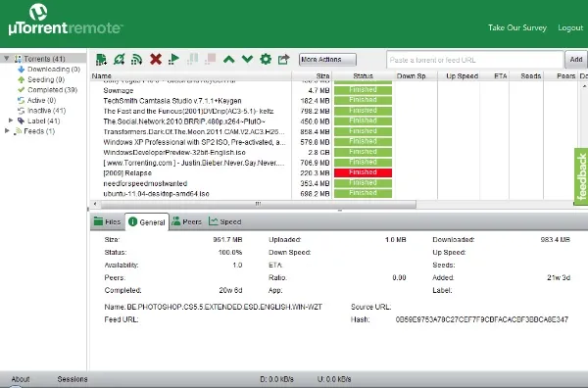
Task: Select Active (0) filter
Action: point(41,100)
